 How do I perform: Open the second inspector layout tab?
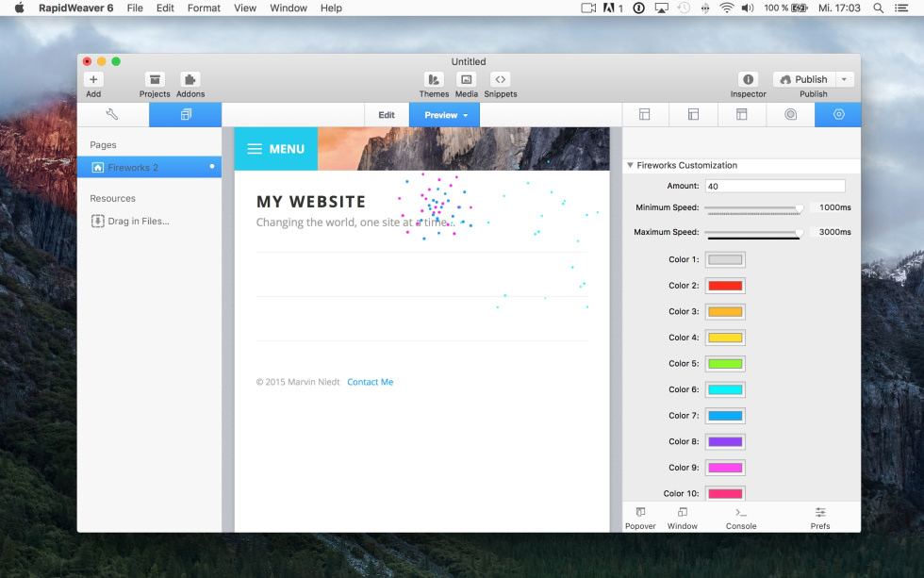coord(694,115)
